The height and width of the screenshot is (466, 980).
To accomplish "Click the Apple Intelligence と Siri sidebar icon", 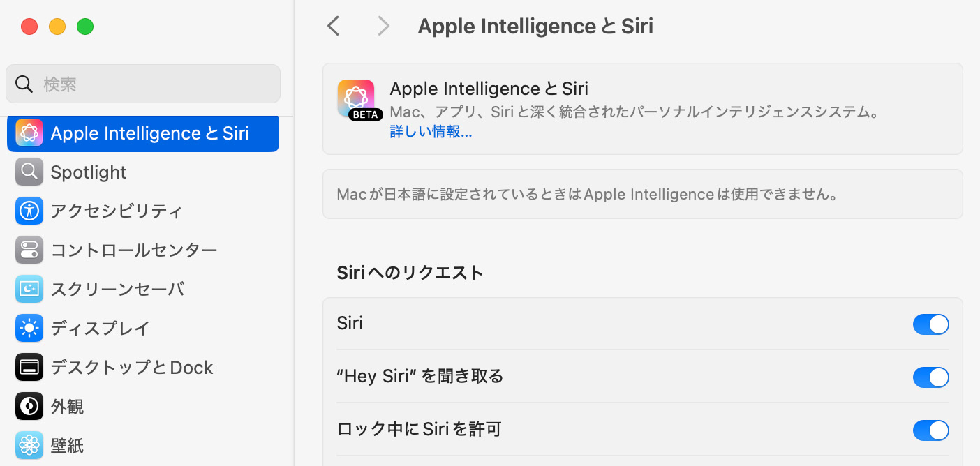I will 29,133.
